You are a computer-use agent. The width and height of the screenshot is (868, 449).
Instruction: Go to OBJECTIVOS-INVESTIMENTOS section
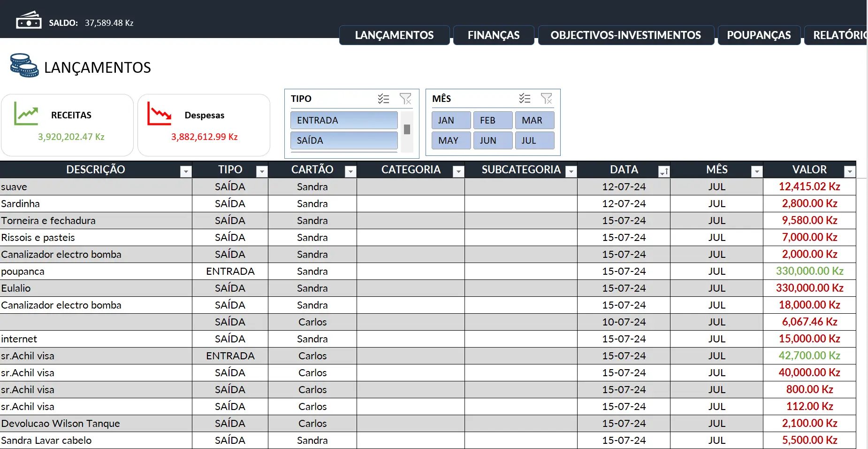(x=625, y=35)
